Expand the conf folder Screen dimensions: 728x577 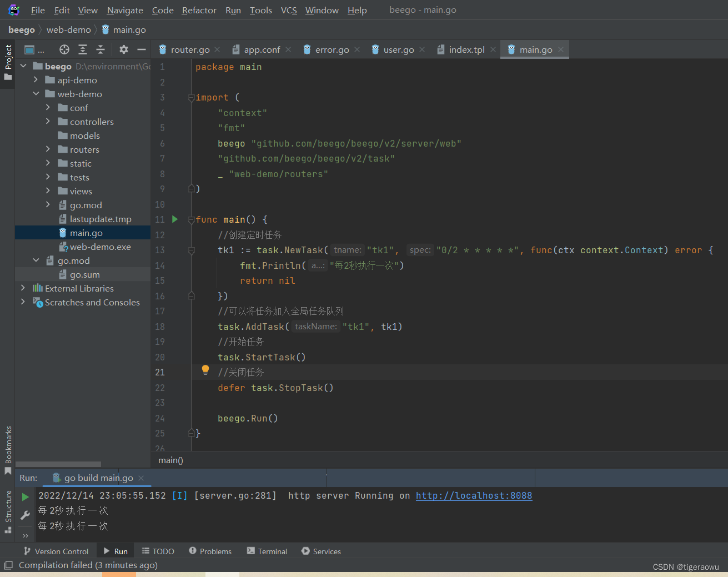(x=48, y=108)
